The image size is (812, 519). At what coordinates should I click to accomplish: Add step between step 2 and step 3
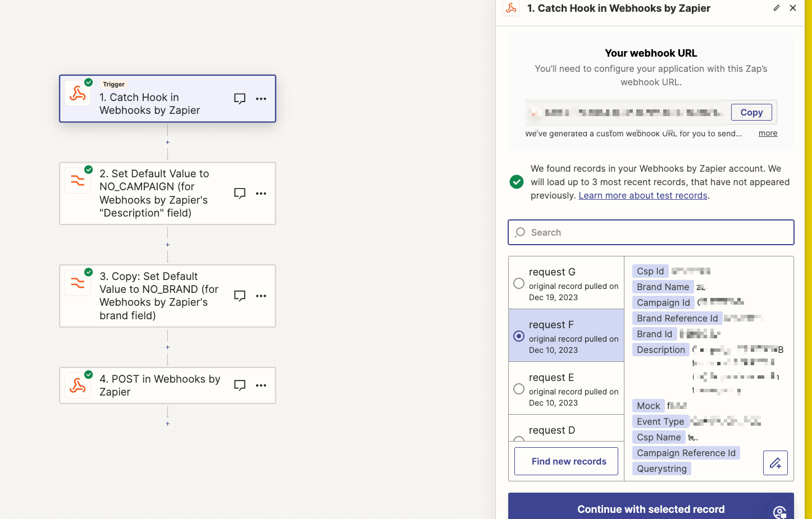tap(167, 245)
